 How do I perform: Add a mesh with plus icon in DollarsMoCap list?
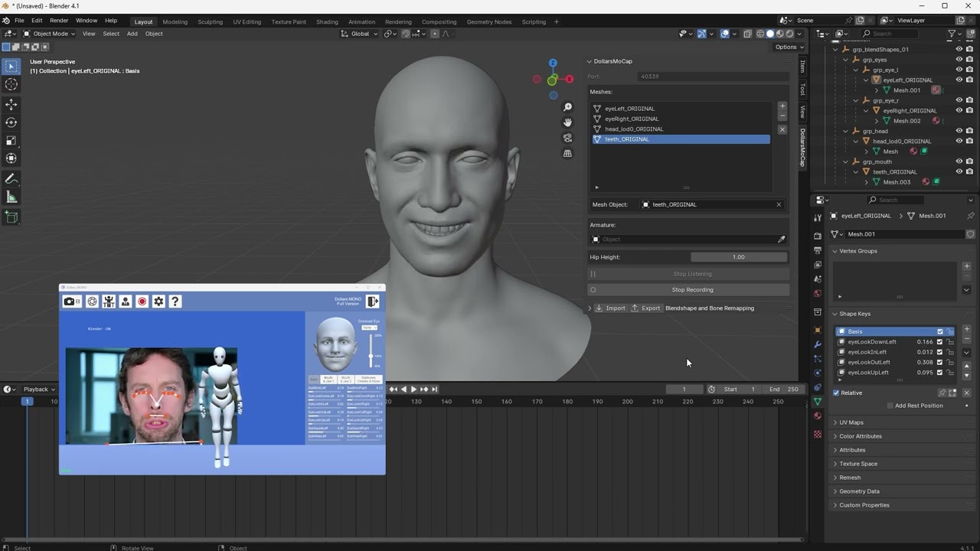pyautogui.click(x=782, y=107)
